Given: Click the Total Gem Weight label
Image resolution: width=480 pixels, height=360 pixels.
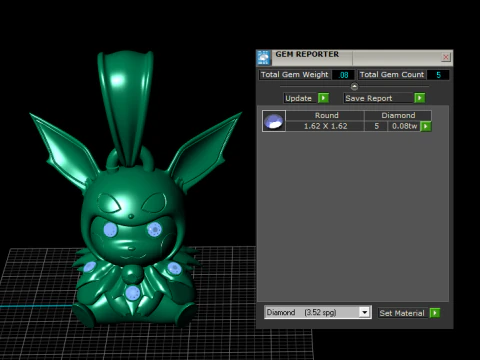Looking at the screenshot, I should click(x=294, y=75).
